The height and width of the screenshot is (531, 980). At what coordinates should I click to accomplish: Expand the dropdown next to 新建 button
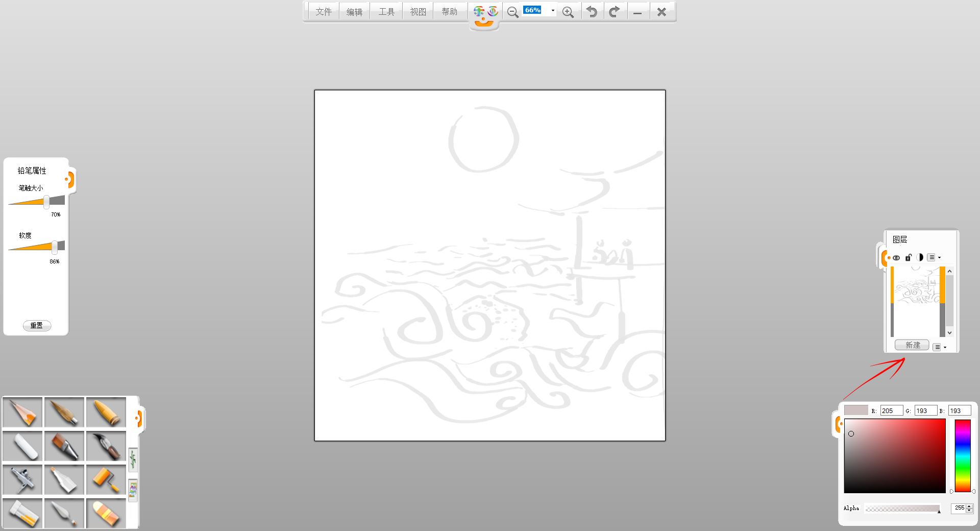click(x=939, y=347)
